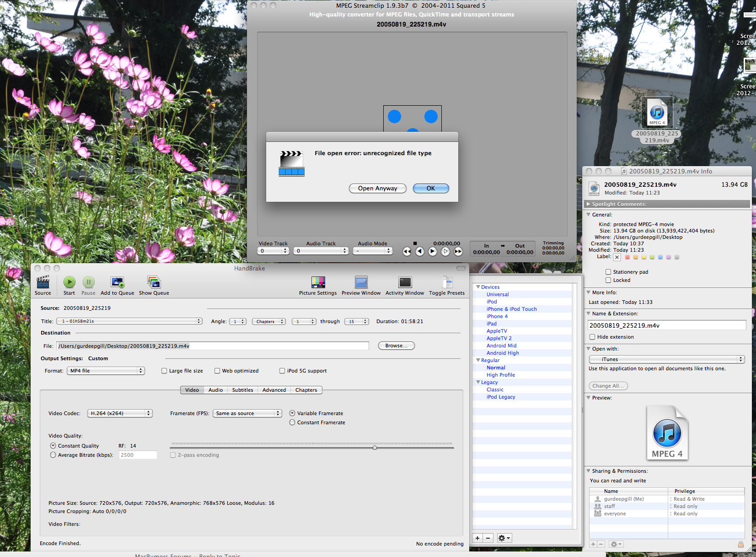Click rewind button in MPEG Streamclip

[x=407, y=251]
